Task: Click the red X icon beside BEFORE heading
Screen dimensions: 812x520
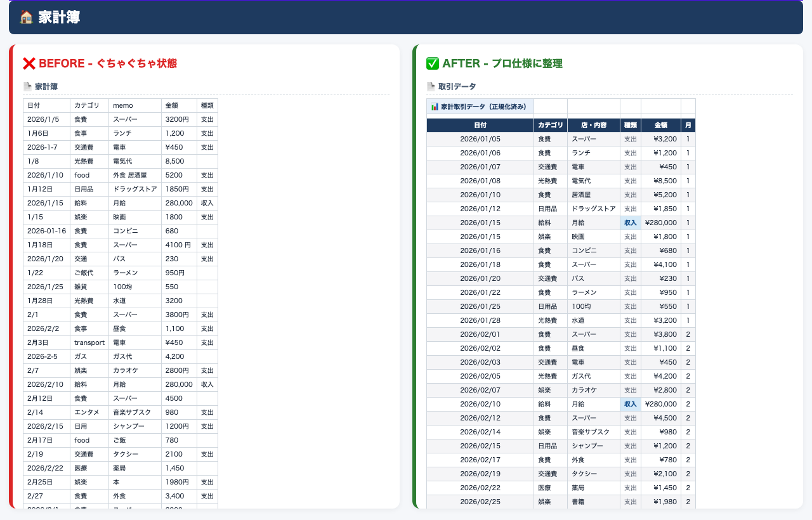Action: coord(29,63)
